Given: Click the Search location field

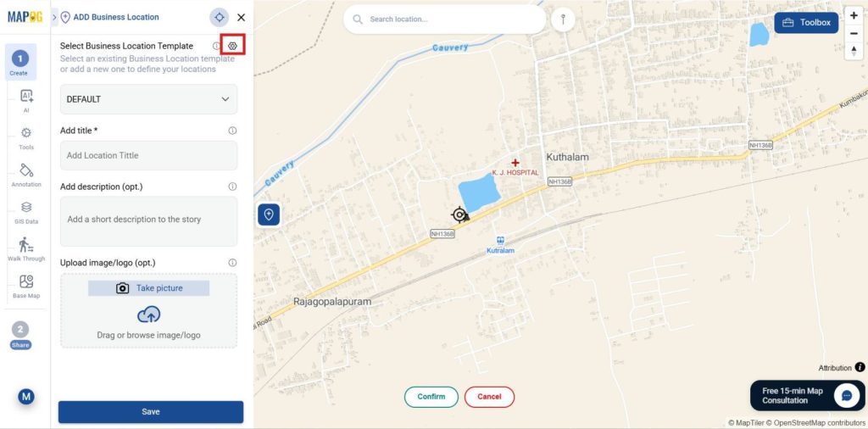Looking at the screenshot, I should [x=444, y=19].
